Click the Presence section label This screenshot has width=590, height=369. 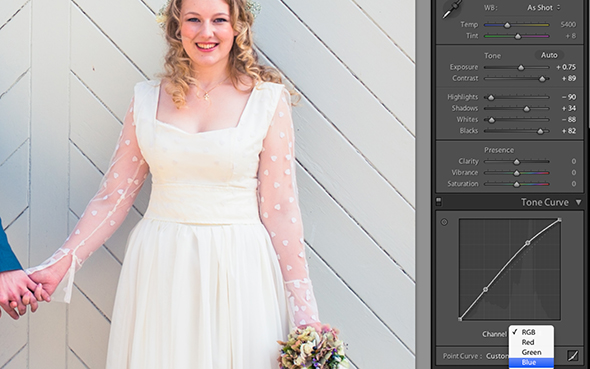pyautogui.click(x=499, y=150)
